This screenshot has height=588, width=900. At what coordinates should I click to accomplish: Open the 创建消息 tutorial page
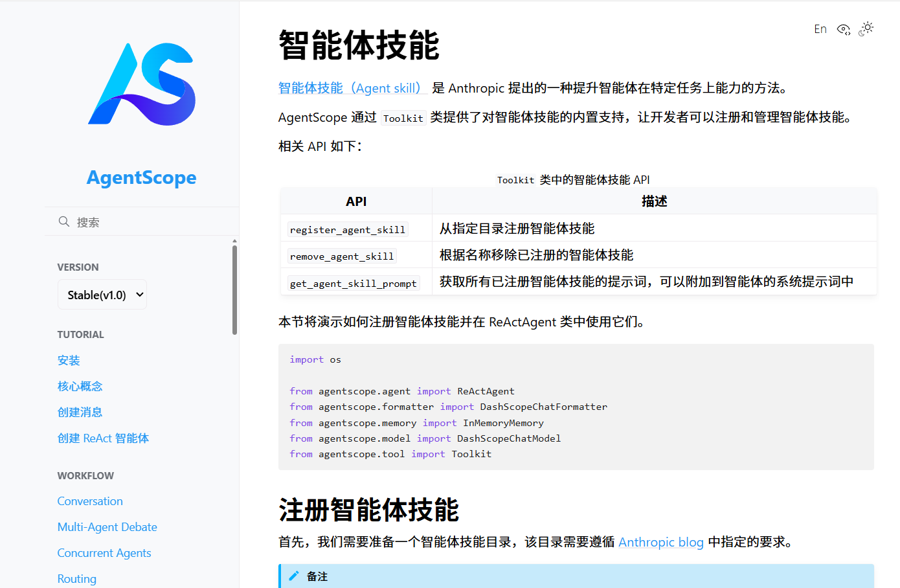pyautogui.click(x=80, y=413)
